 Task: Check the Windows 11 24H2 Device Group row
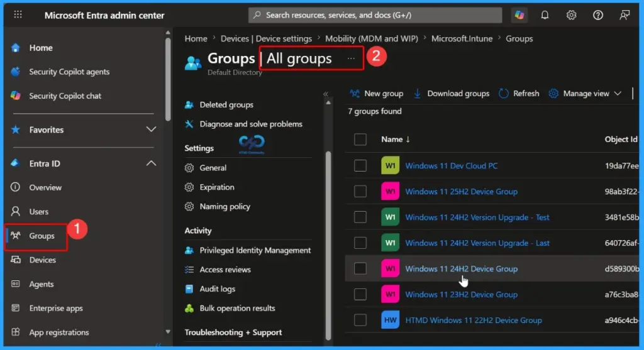click(360, 268)
